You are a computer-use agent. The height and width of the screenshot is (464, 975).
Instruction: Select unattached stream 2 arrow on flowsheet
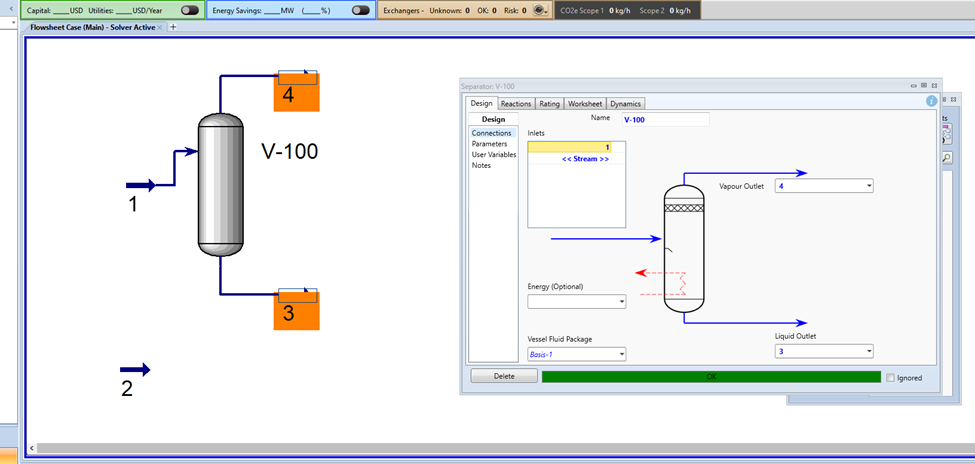point(135,370)
